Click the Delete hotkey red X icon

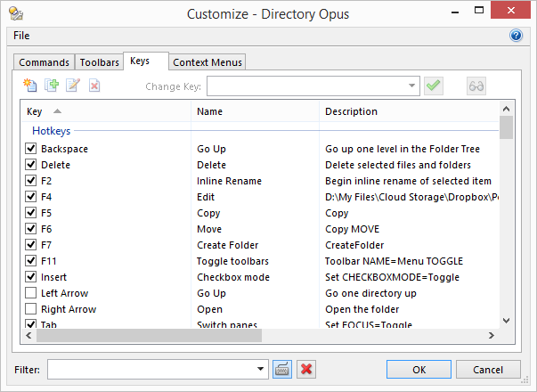[94, 86]
